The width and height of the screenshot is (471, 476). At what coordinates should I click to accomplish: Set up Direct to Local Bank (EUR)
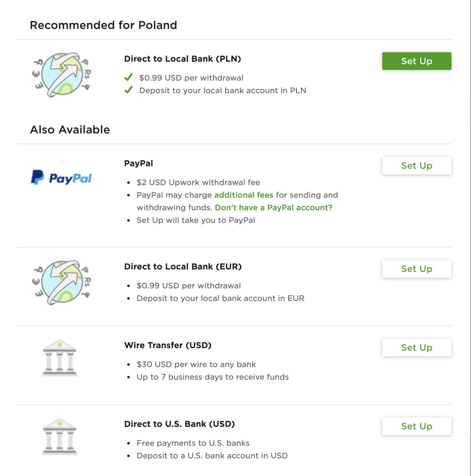(417, 269)
